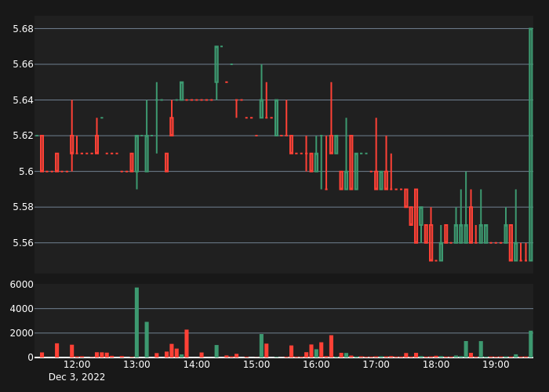Select the tallest red volume bar near 13:50

point(187,343)
